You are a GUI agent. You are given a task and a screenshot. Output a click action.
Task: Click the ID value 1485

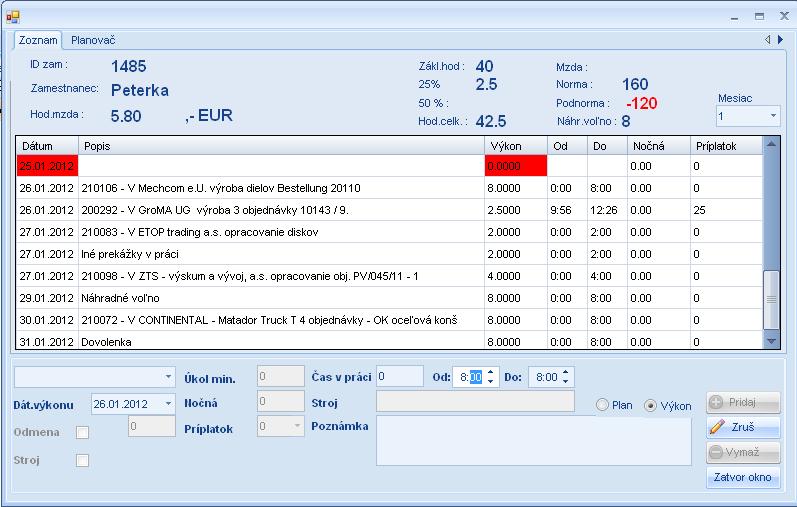click(x=129, y=66)
